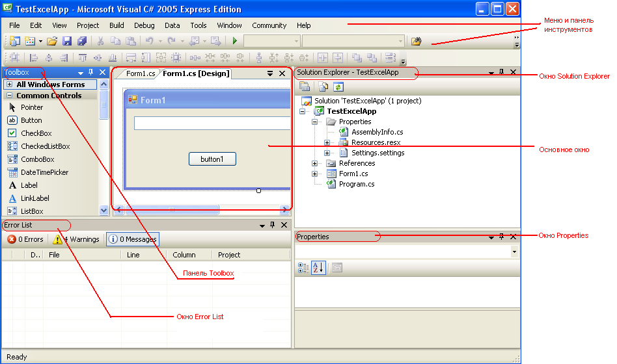
Task: Switch to the Form1.cs code tab
Action: (x=141, y=73)
